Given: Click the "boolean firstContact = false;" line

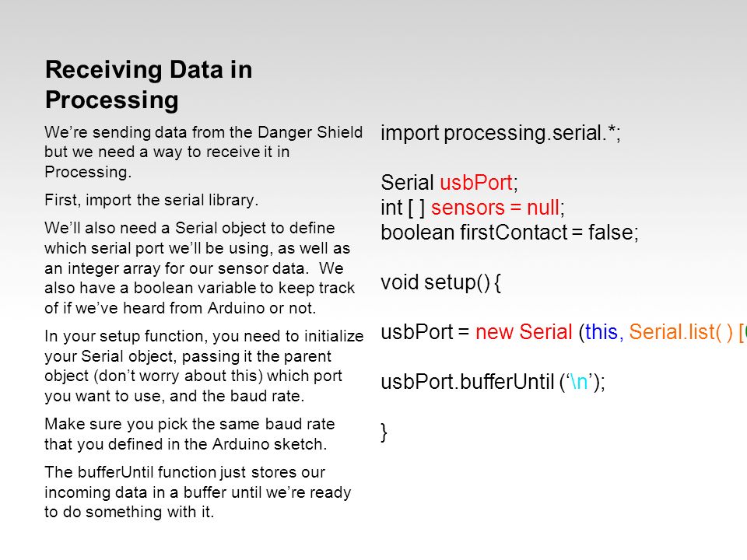Looking at the screenshot, I should (x=509, y=233).
